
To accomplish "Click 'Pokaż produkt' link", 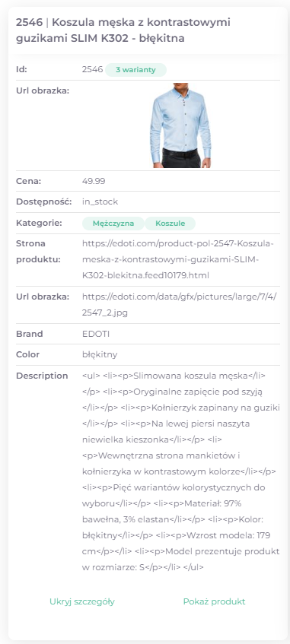I will tap(214, 601).
